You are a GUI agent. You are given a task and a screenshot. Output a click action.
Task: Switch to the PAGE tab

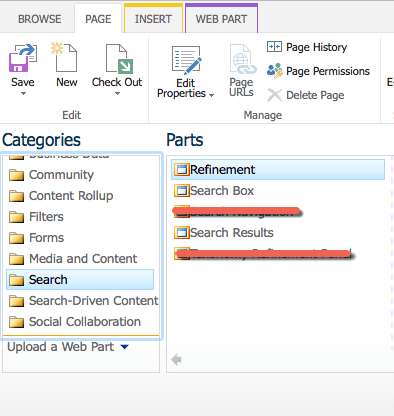pyautogui.click(x=98, y=19)
